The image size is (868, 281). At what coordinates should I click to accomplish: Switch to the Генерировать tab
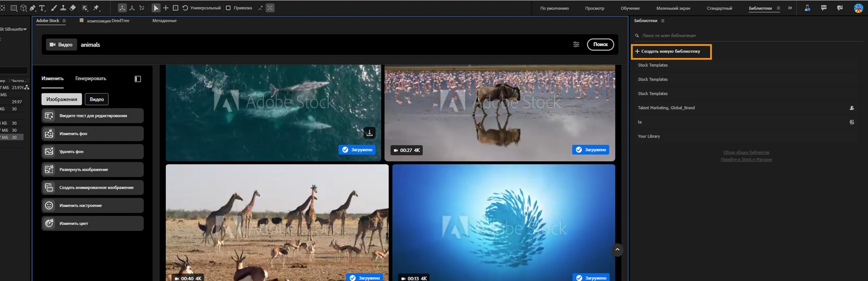(x=90, y=79)
